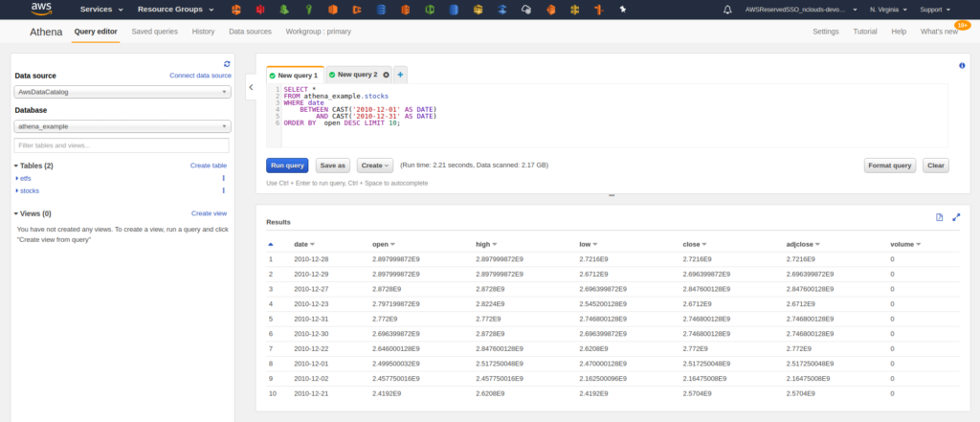The height and width of the screenshot is (422, 980).
Task: Expand the results to full screen
Action: click(x=956, y=217)
